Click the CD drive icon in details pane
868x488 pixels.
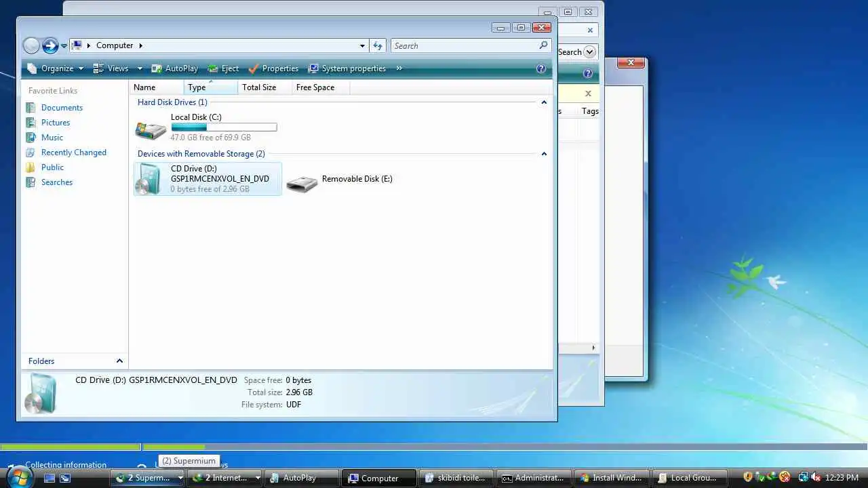pos(41,394)
